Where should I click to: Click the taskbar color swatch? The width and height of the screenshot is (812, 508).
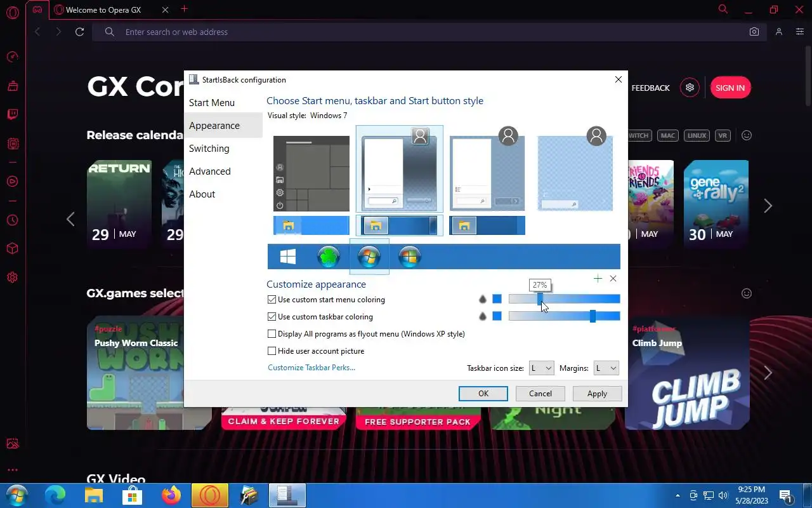point(497,316)
